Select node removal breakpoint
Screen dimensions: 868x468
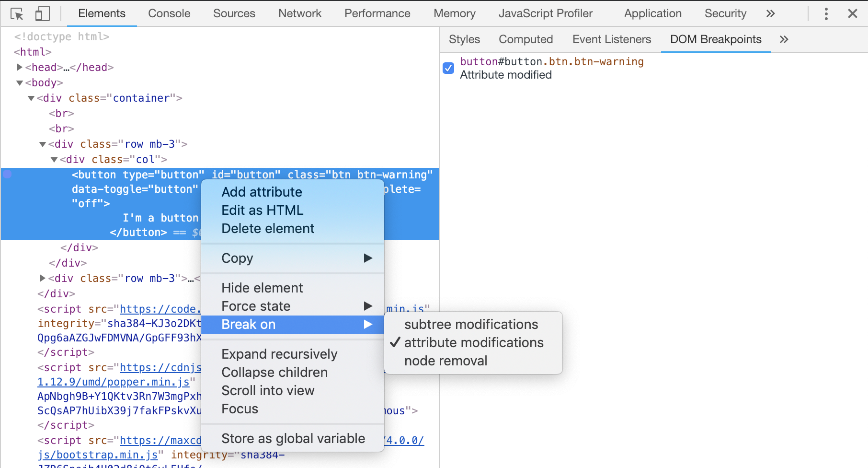tap(473, 361)
